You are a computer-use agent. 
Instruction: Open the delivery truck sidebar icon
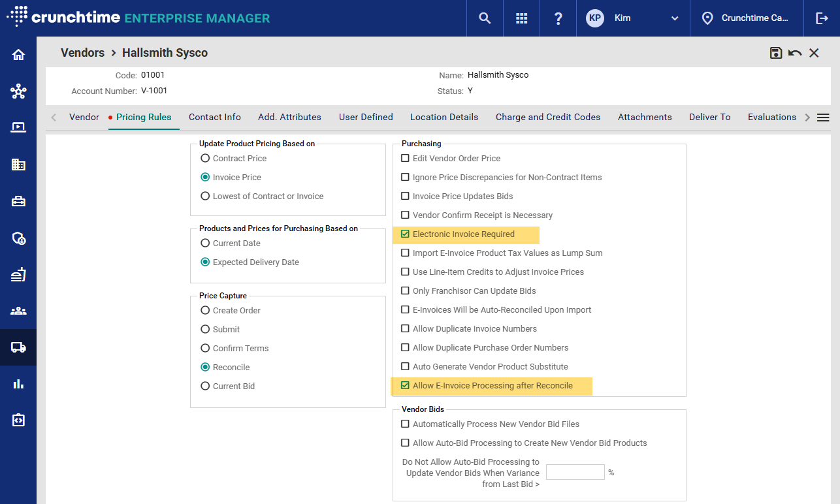pyautogui.click(x=18, y=347)
